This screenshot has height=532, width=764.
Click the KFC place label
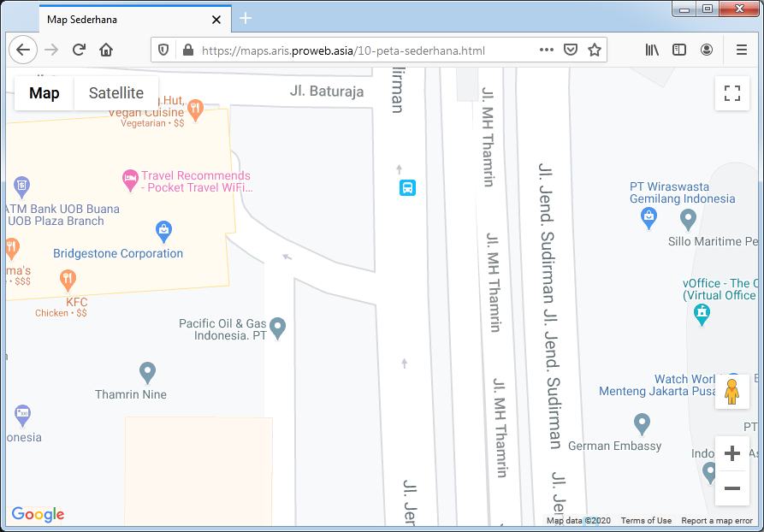(76, 303)
